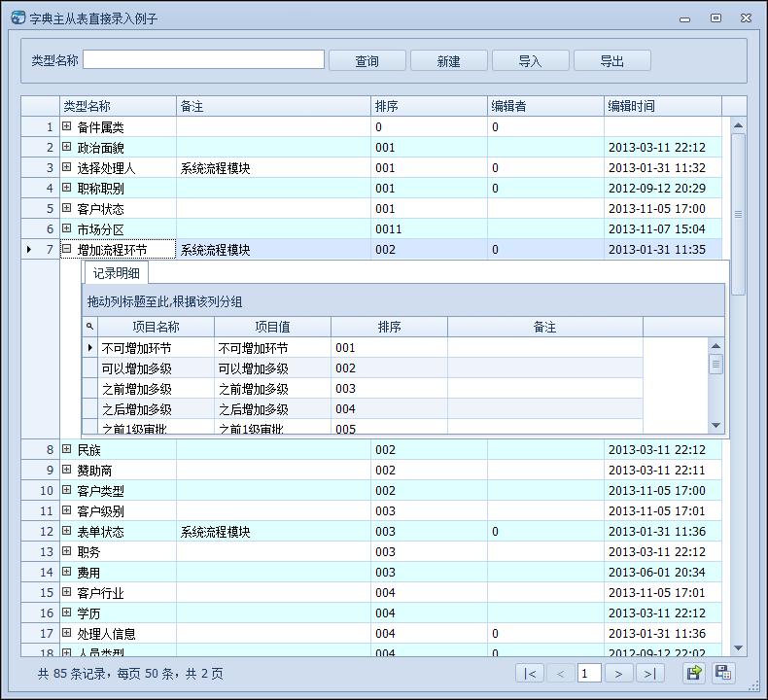This screenshot has height=700, width=768.
Task: Expand the 市场分区 row
Action: point(67,228)
